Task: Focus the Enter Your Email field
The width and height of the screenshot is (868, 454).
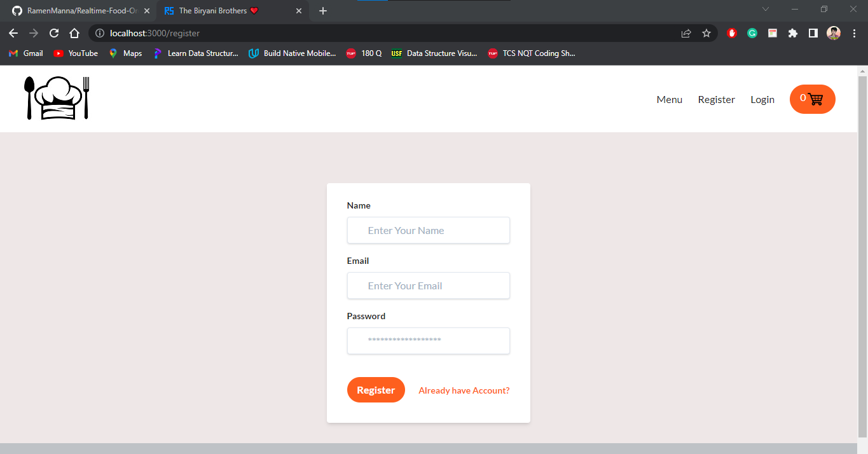Action: (429, 285)
